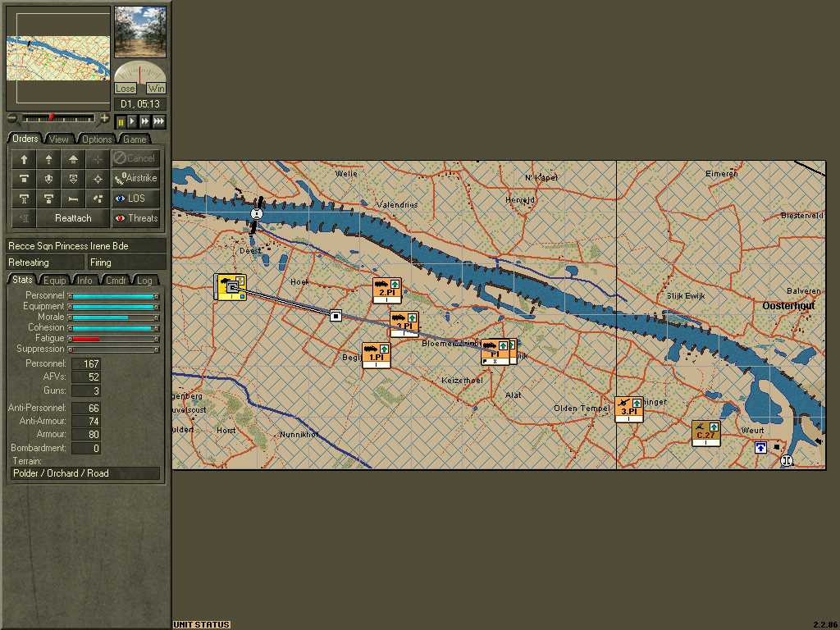Click the Firing status field
This screenshot has height=630, width=840.
coord(127,262)
